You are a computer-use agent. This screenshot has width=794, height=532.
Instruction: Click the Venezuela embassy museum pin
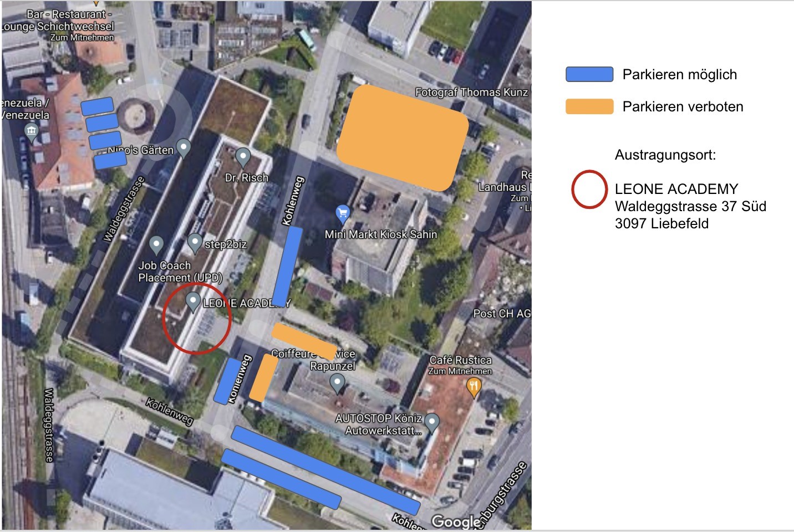31,132
